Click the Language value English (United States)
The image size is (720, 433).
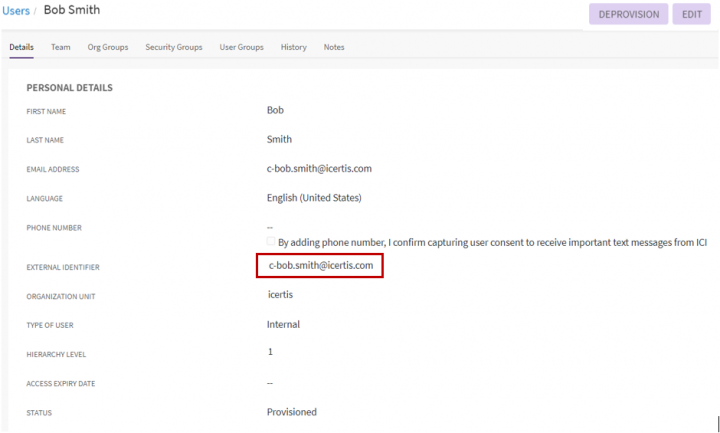tap(313, 198)
